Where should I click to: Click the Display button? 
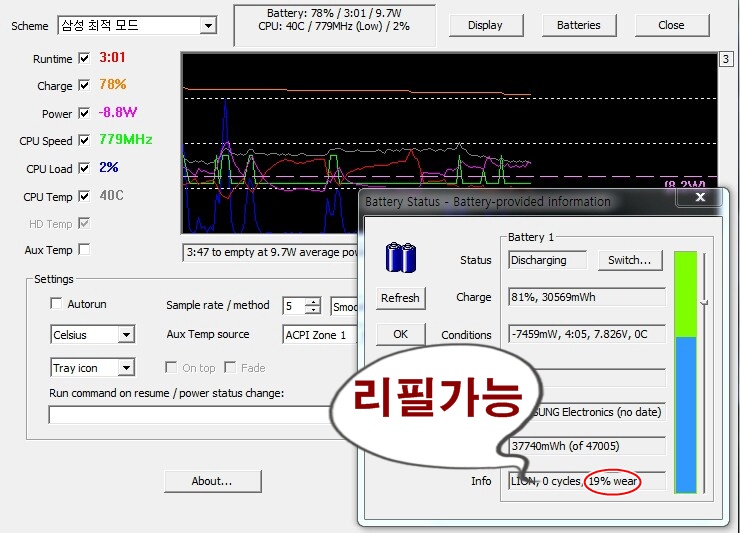point(486,25)
